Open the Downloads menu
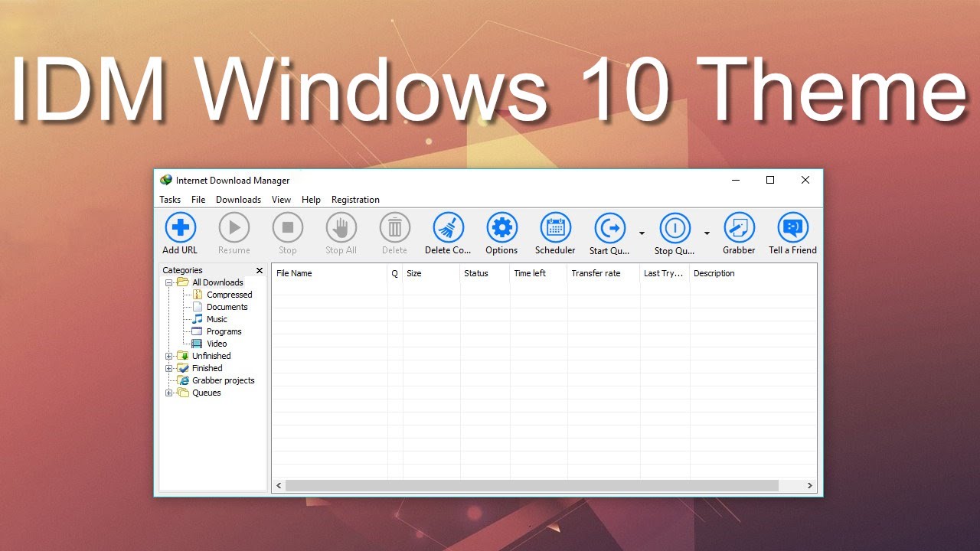980x551 pixels. click(238, 200)
